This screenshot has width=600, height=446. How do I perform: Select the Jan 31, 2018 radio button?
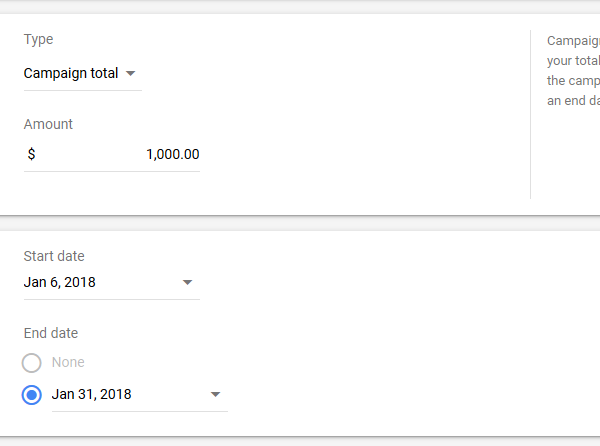coord(32,395)
